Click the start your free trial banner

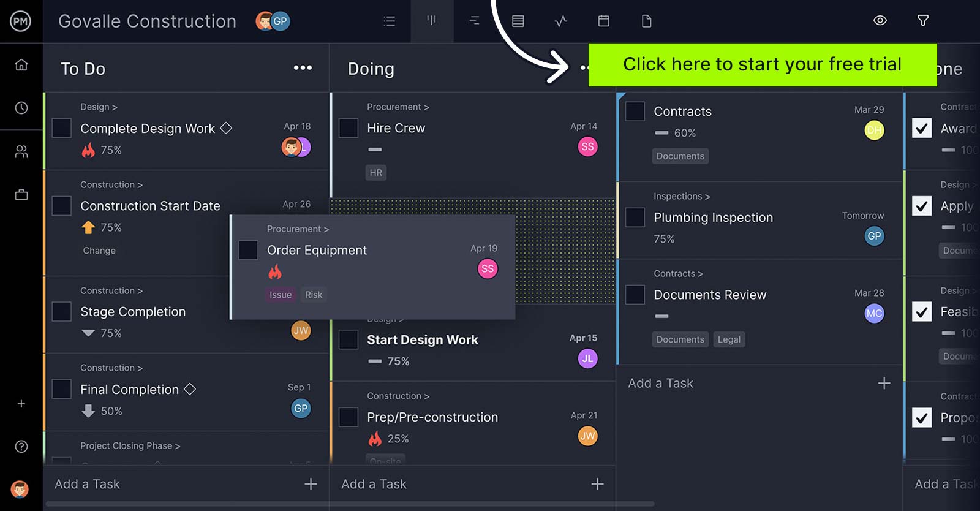click(x=762, y=64)
